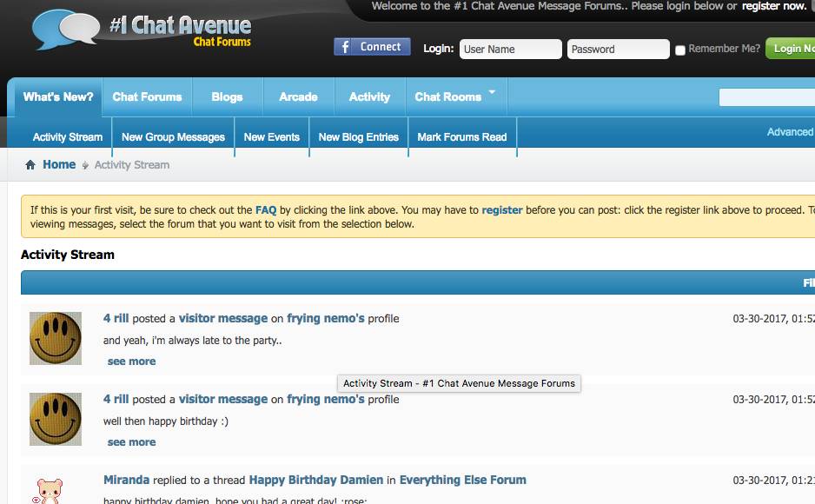Open visitor message link on 'always late' post
This screenshot has width=815, height=504.
(223, 319)
